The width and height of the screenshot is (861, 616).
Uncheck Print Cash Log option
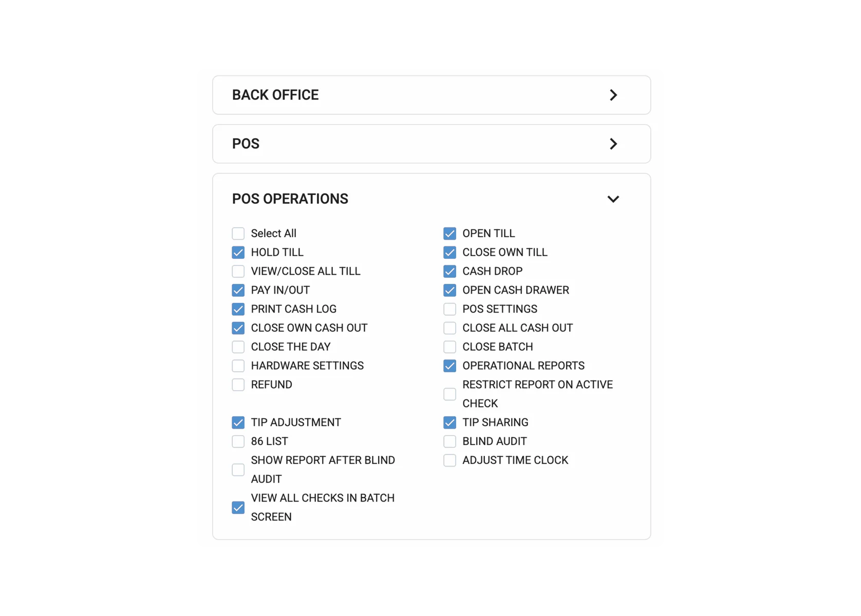coord(238,309)
